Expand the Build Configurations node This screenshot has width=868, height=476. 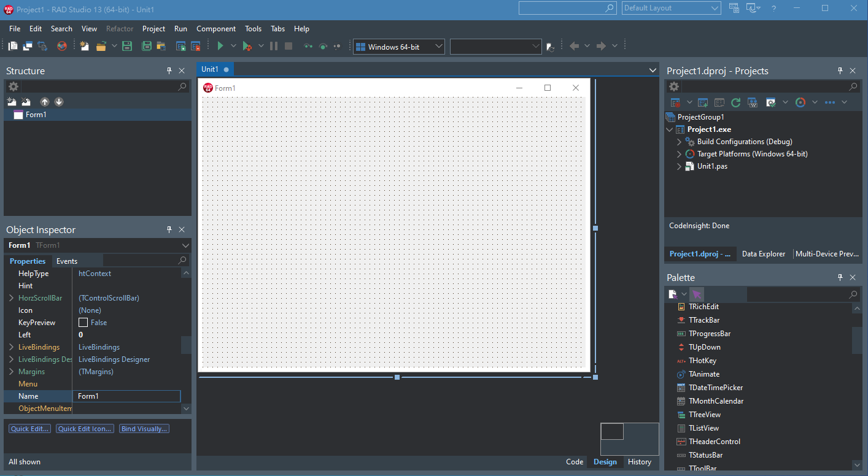[679, 142]
